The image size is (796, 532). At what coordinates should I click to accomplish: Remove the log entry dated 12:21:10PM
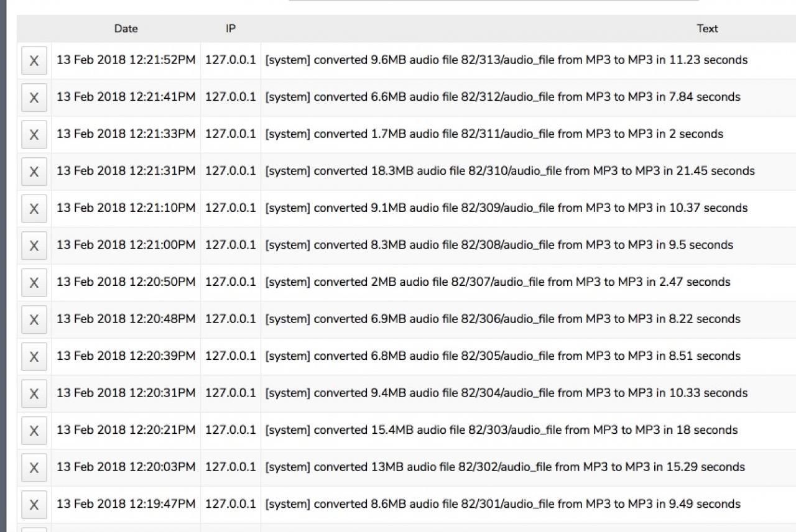point(34,209)
